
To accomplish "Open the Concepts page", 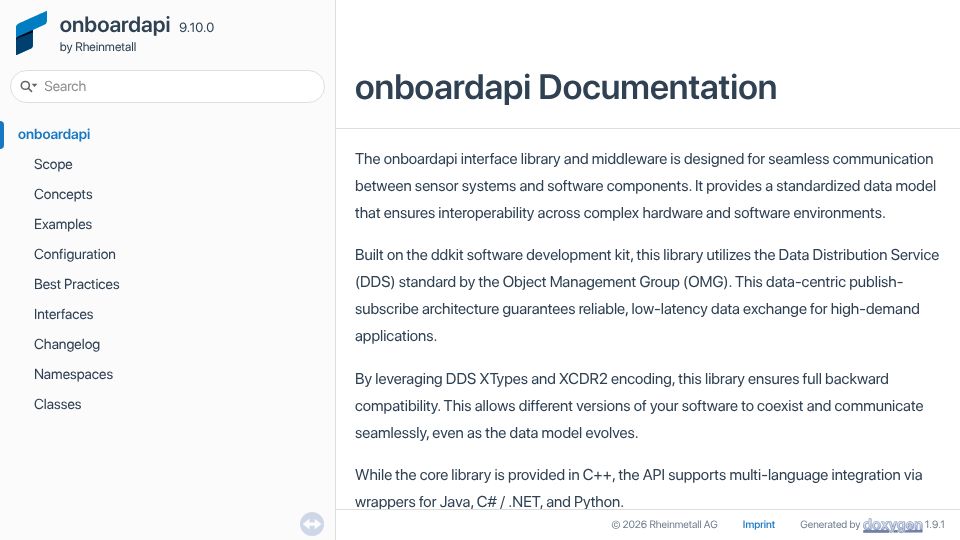I will pos(63,194).
